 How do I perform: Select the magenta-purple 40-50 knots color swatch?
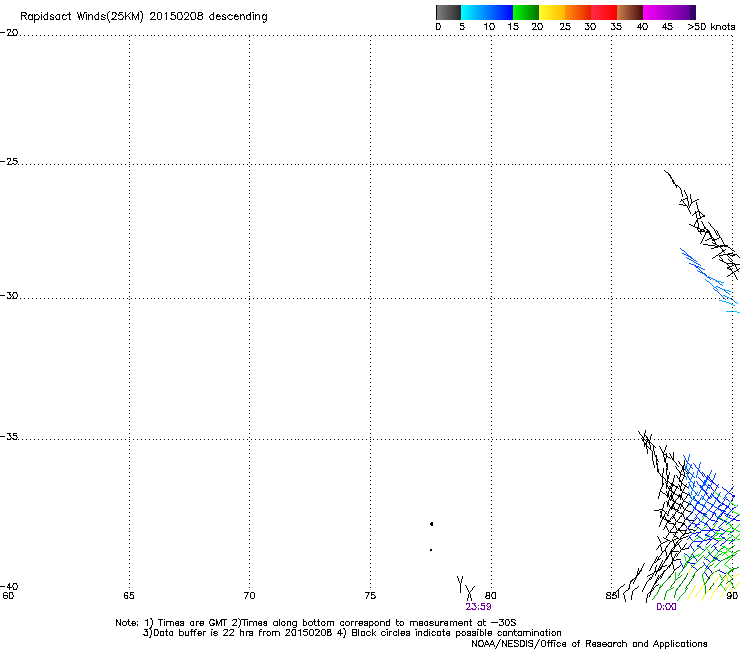click(x=669, y=12)
